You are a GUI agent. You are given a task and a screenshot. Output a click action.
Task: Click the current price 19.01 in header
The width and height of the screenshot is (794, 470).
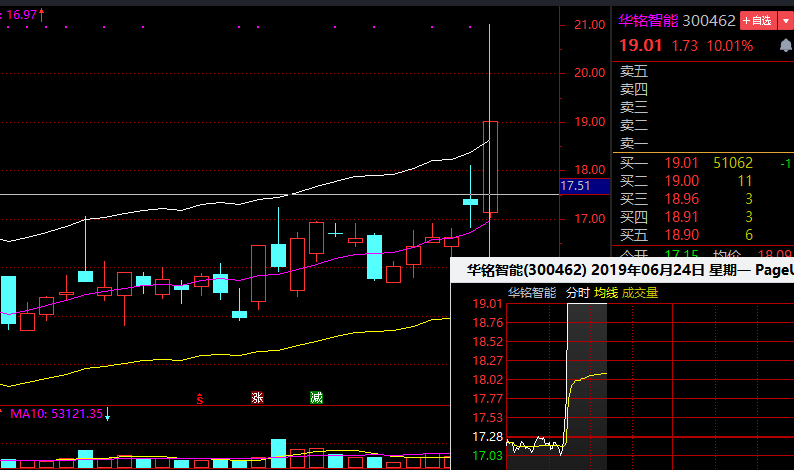coord(641,46)
